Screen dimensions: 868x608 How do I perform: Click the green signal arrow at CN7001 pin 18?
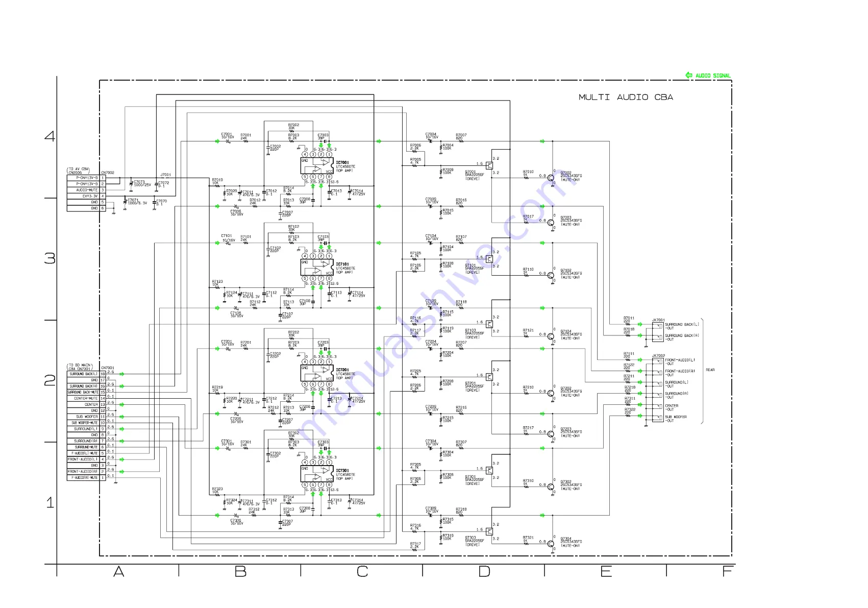(x=122, y=374)
